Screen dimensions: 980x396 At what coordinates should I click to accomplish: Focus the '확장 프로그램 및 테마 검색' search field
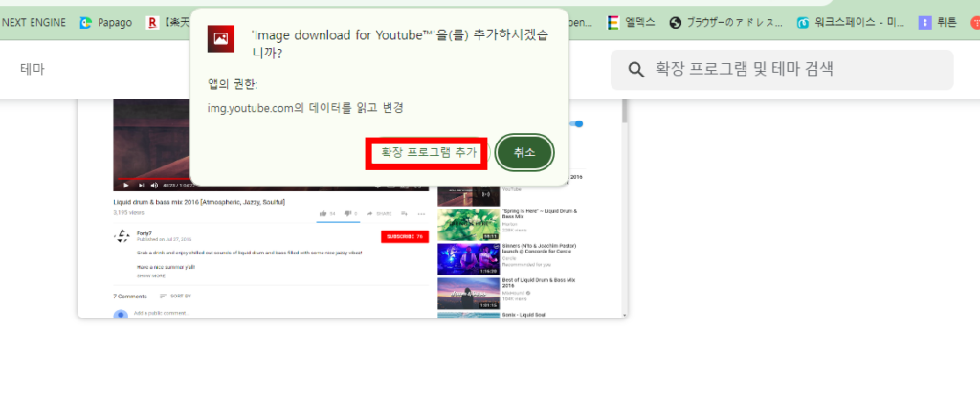(782, 69)
